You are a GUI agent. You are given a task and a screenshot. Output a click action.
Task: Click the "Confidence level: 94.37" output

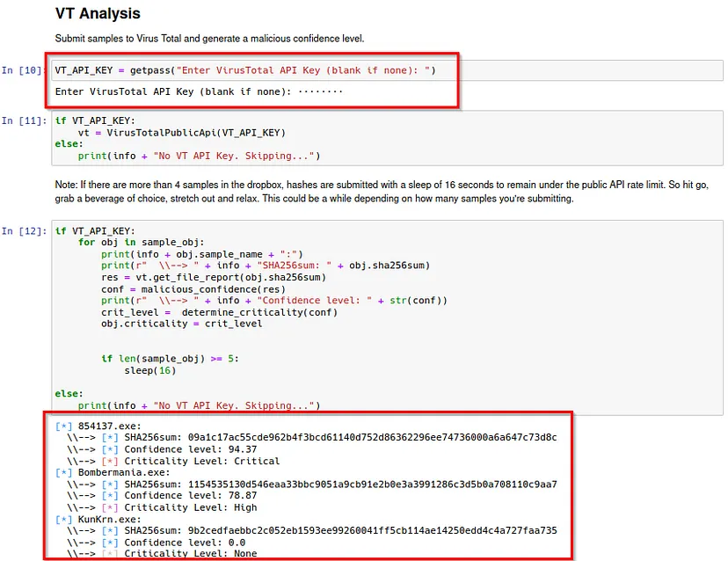[x=191, y=449]
